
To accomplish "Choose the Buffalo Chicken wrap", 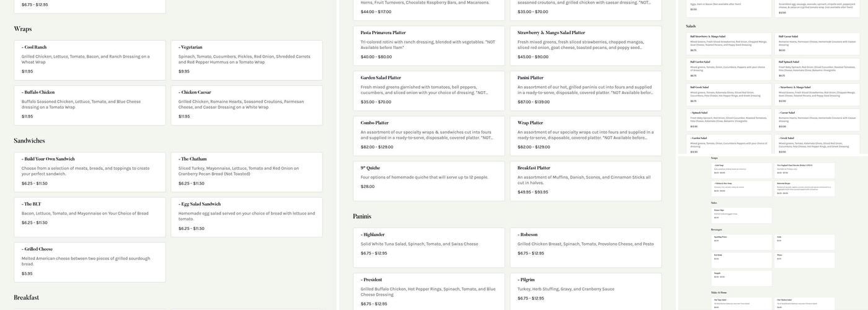I will 90,105.
